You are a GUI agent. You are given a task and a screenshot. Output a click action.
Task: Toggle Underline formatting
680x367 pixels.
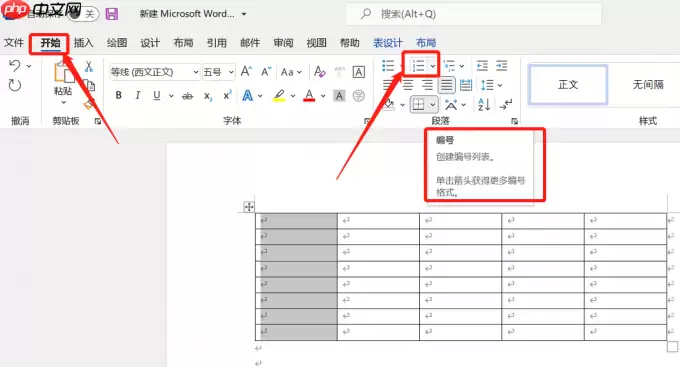tap(157, 95)
